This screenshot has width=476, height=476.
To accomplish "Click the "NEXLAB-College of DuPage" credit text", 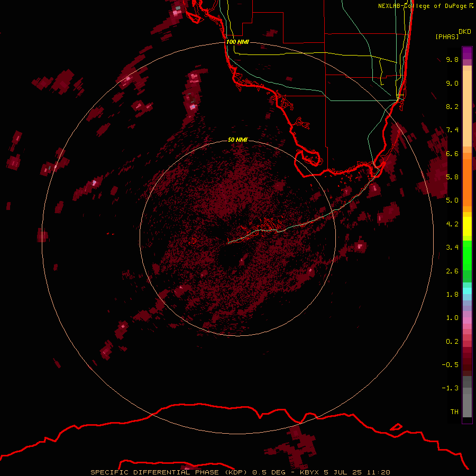I will click(x=422, y=6).
